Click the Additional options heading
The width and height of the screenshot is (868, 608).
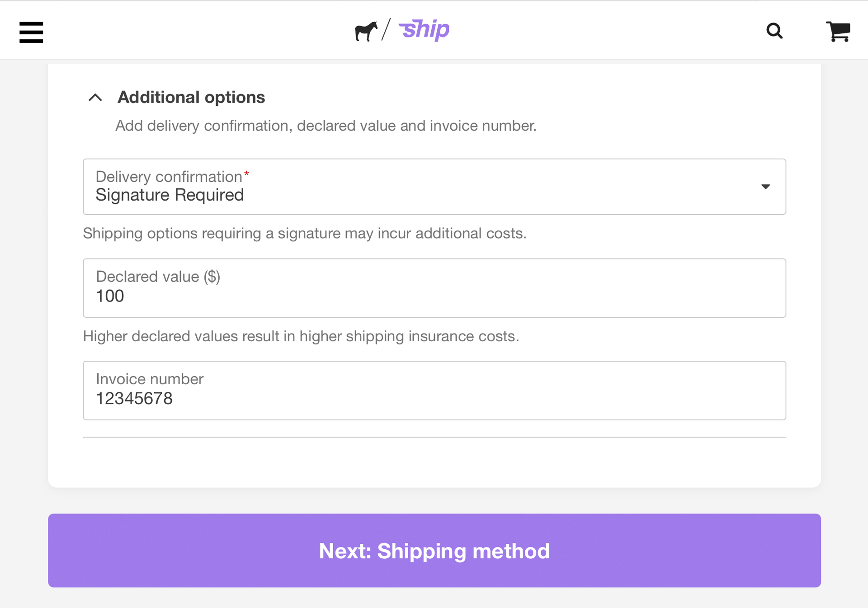[191, 97]
